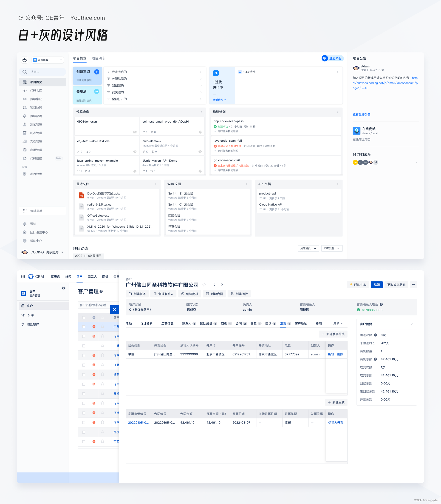The width and height of the screenshot is (441, 504).
Task: Tick the header checkbox in customer list
Action: [84, 318]
